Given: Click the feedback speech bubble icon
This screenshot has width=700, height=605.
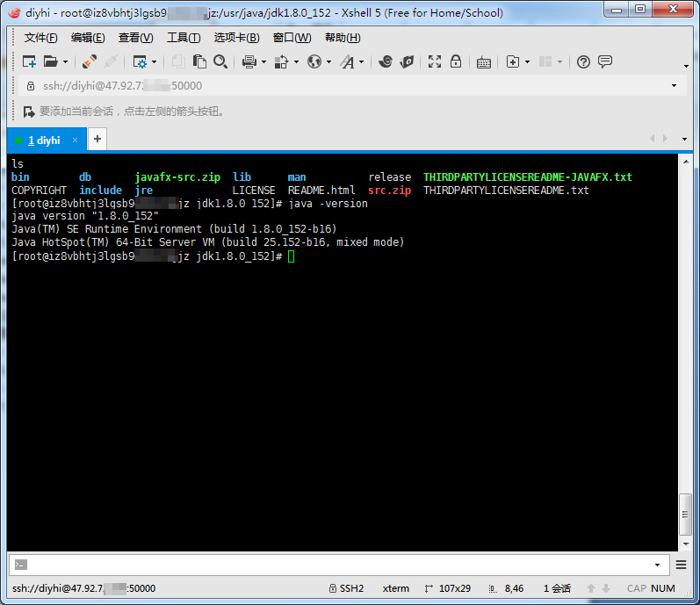Looking at the screenshot, I should 605,61.
